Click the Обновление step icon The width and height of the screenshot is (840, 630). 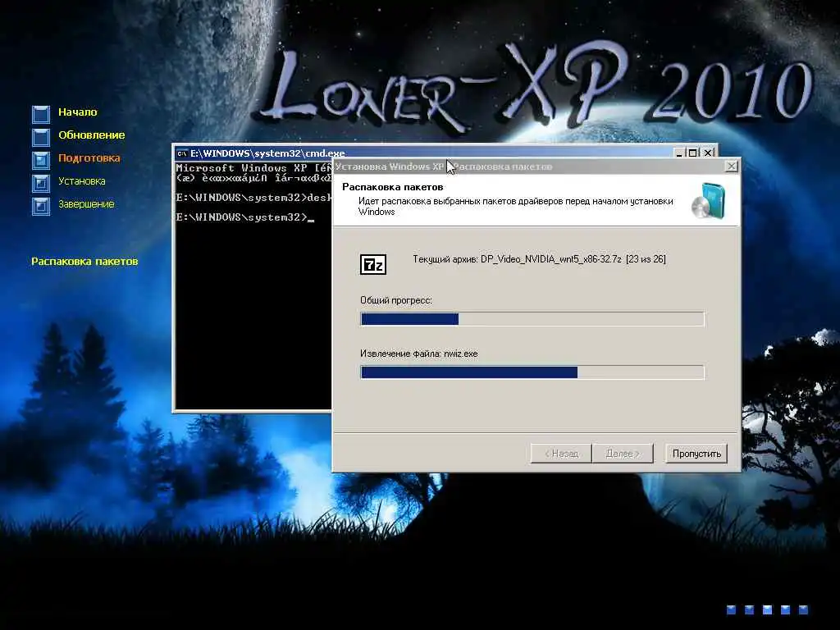41,137
